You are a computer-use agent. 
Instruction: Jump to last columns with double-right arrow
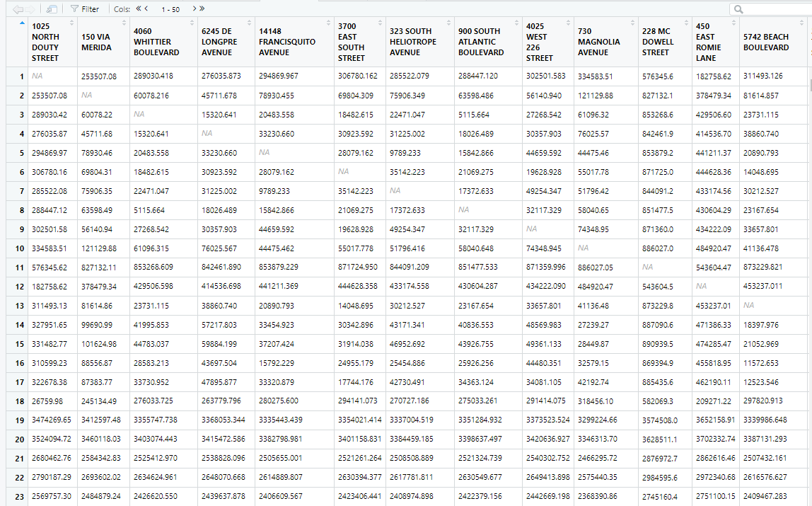202,8
